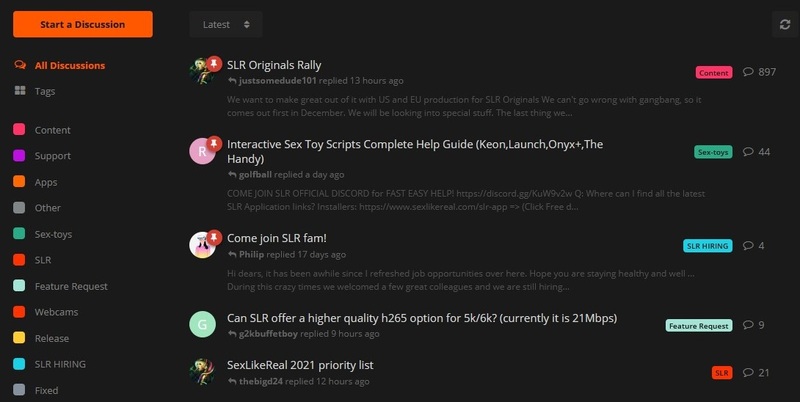Open SexLikeReal 2021 priority list thread

300,365
